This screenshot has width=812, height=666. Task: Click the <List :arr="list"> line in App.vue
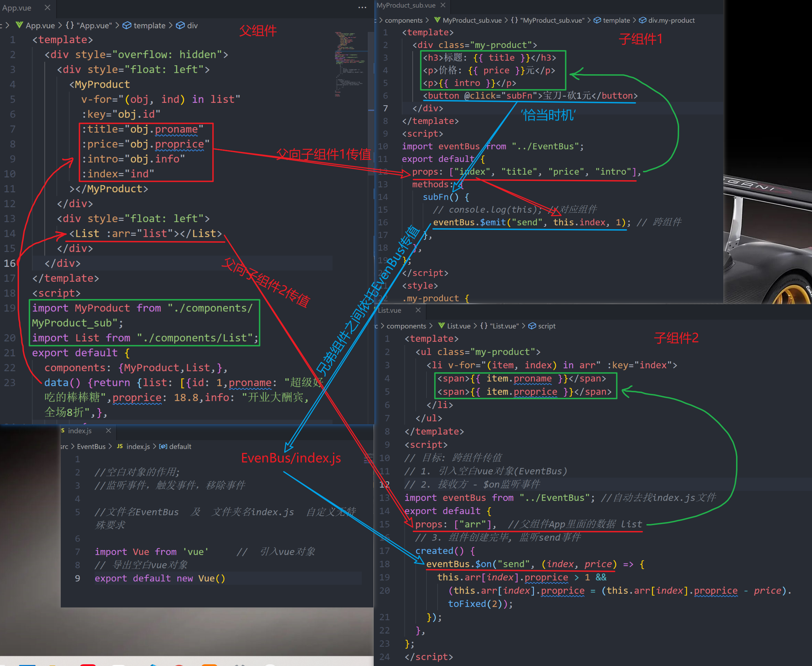[x=145, y=234]
